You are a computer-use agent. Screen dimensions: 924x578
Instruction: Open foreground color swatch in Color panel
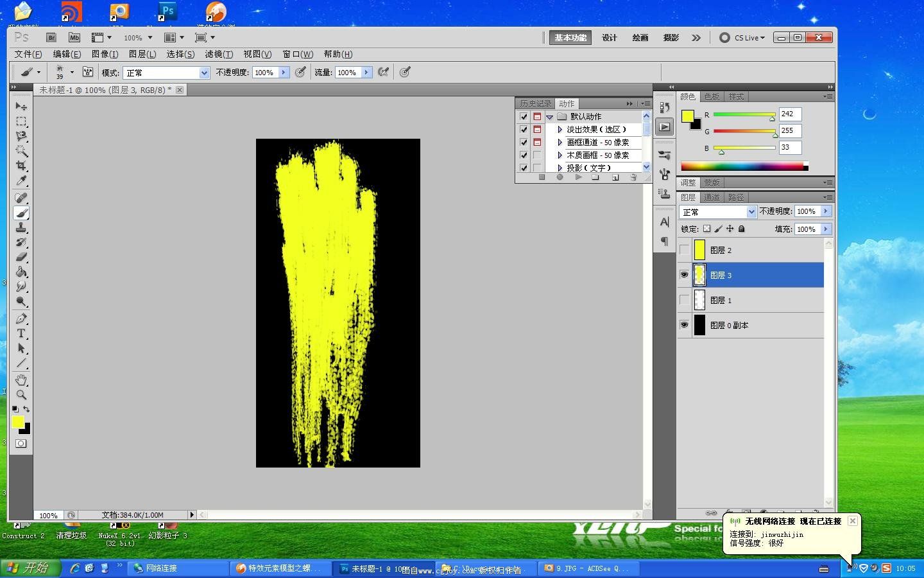pos(688,116)
